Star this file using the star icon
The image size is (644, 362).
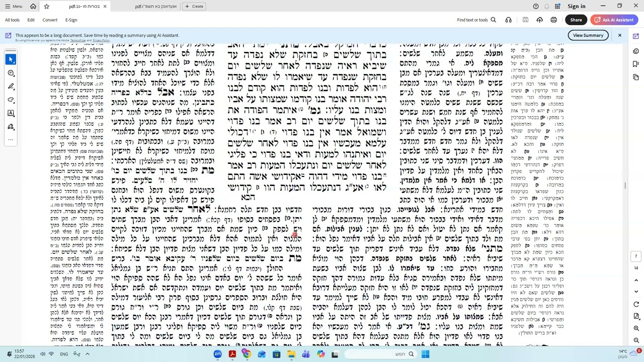[x=46, y=7]
